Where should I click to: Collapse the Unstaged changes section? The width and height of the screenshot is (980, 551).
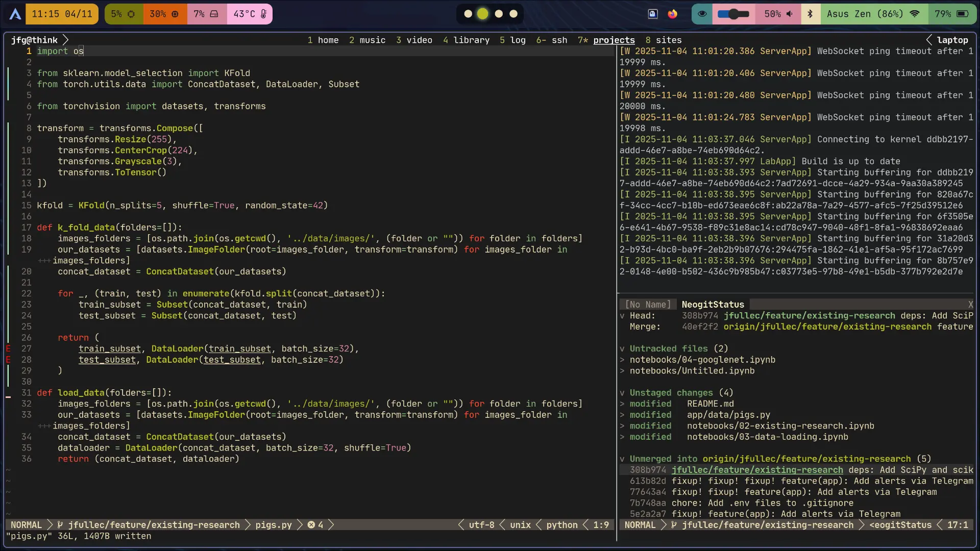(622, 393)
